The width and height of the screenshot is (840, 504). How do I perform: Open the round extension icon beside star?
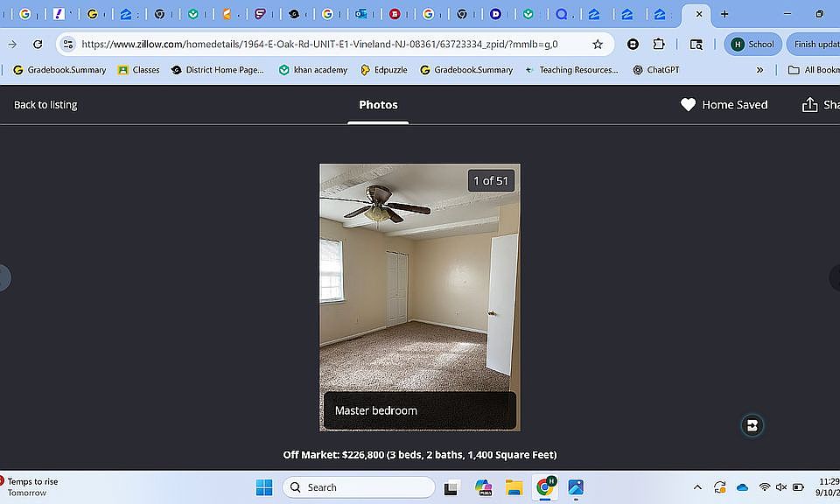tap(633, 45)
